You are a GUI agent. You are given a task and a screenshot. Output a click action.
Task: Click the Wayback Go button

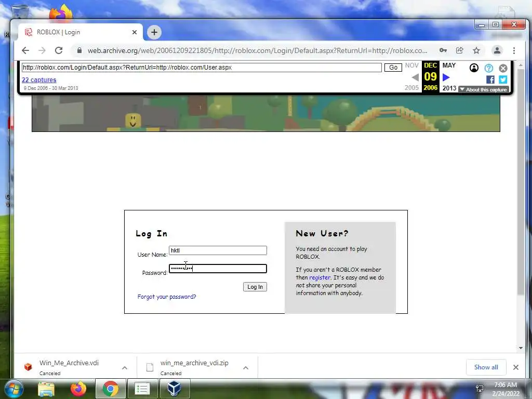[x=393, y=68]
